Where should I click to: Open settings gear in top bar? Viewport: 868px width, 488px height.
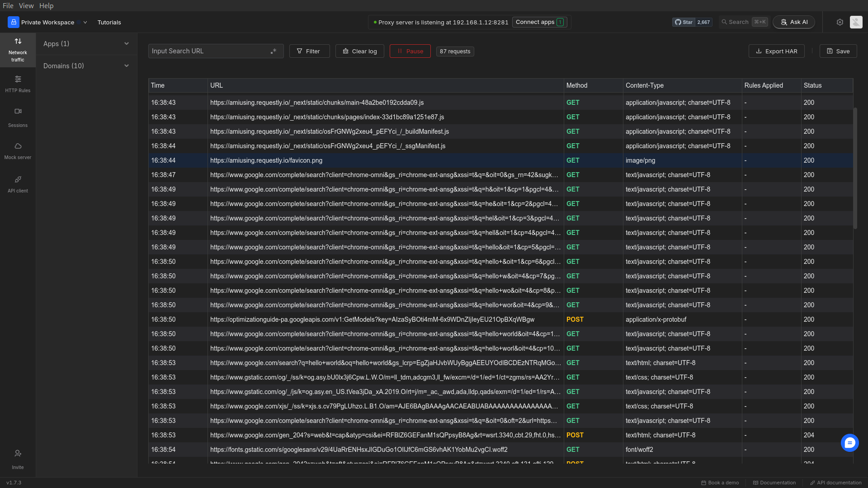point(840,22)
